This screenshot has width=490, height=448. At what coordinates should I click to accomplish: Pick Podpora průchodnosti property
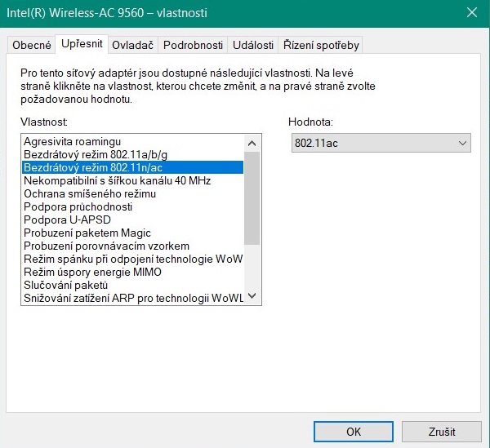pyautogui.click(x=78, y=206)
